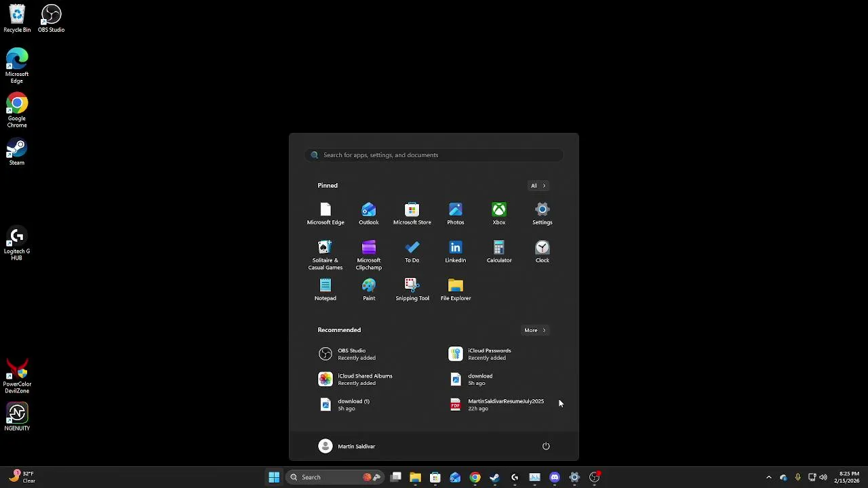Open File Explorer from the taskbar
The height and width of the screenshot is (488, 868).
[415, 477]
